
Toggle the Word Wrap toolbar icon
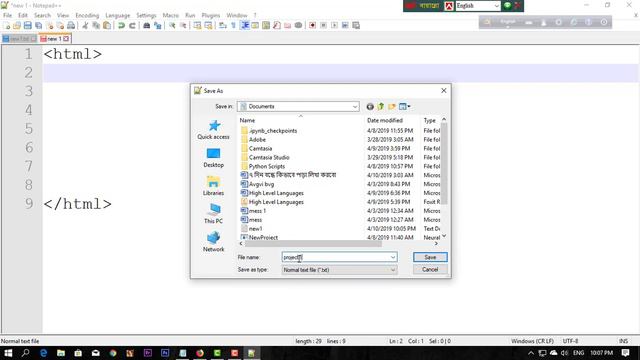tap(222, 25)
